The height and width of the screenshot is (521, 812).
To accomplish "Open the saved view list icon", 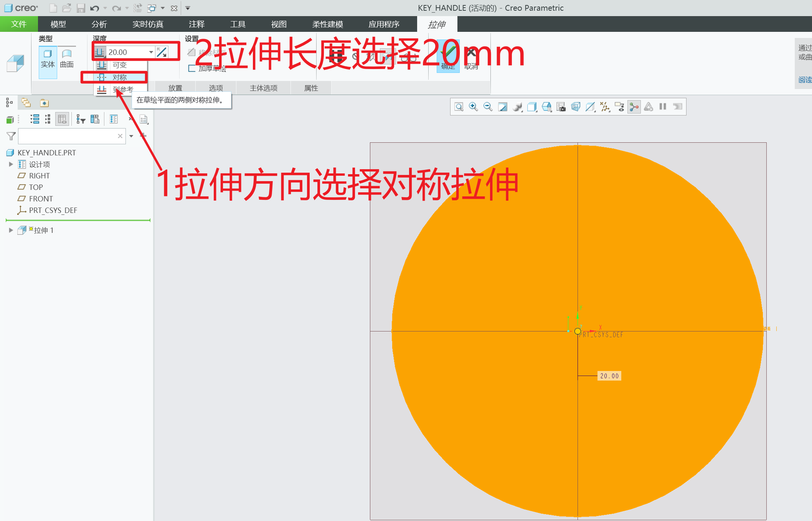I will tap(532, 107).
